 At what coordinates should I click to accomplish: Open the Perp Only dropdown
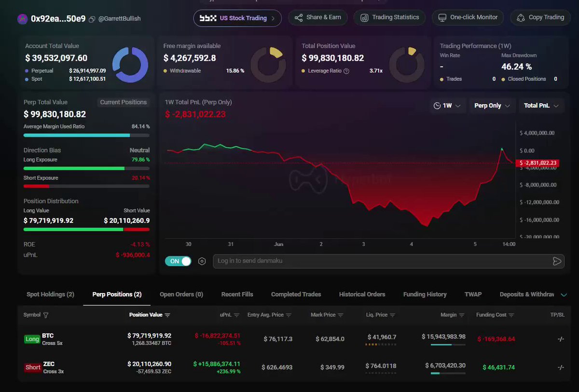(492, 106)
